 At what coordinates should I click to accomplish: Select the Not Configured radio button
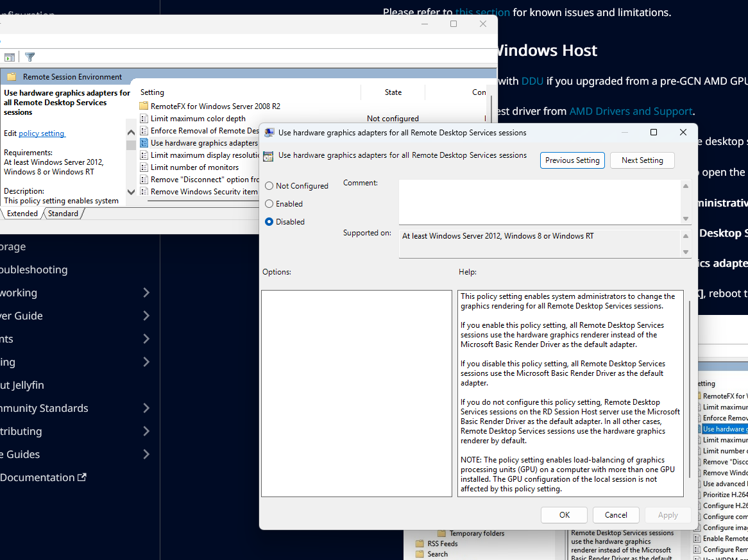pyautogui.click(x=269, y=186)
